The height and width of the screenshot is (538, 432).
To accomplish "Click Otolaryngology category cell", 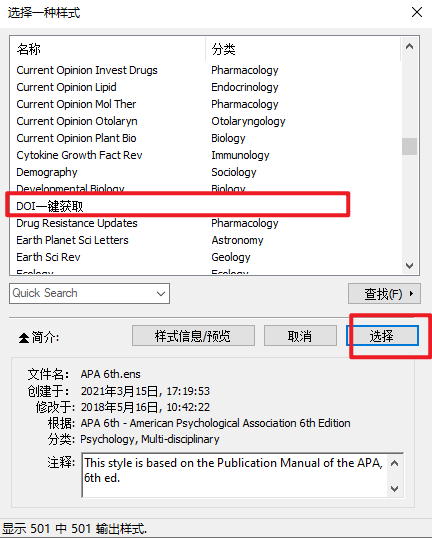I will (x=248, y=121).
